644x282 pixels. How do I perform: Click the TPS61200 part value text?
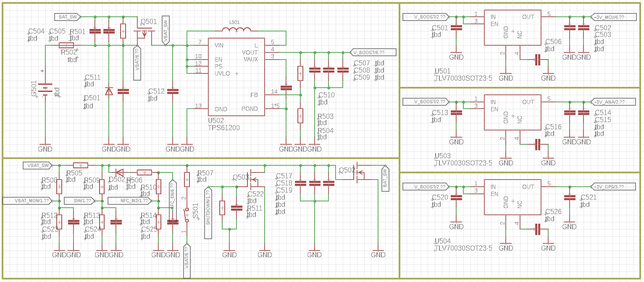224,128
